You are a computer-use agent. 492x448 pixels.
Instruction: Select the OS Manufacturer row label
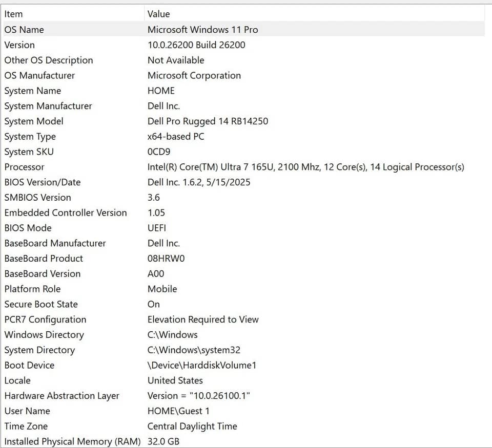(39, 75)
